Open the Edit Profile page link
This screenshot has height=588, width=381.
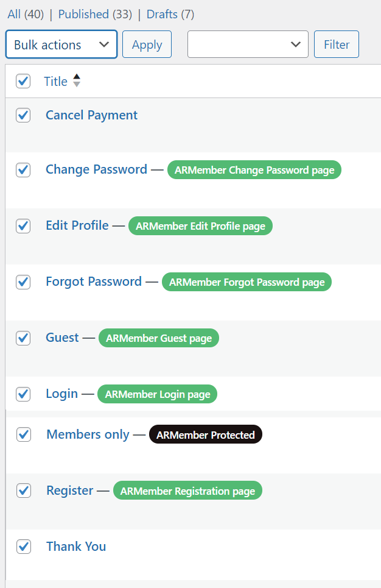[77, 225]
